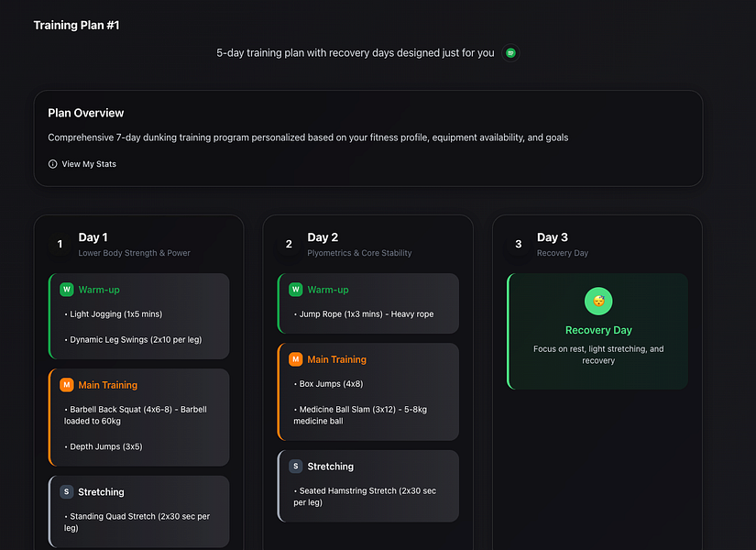Click the sleeping face Recovery Day icon
The height and width of the screenshot is (550, 756).
(598, 301)
